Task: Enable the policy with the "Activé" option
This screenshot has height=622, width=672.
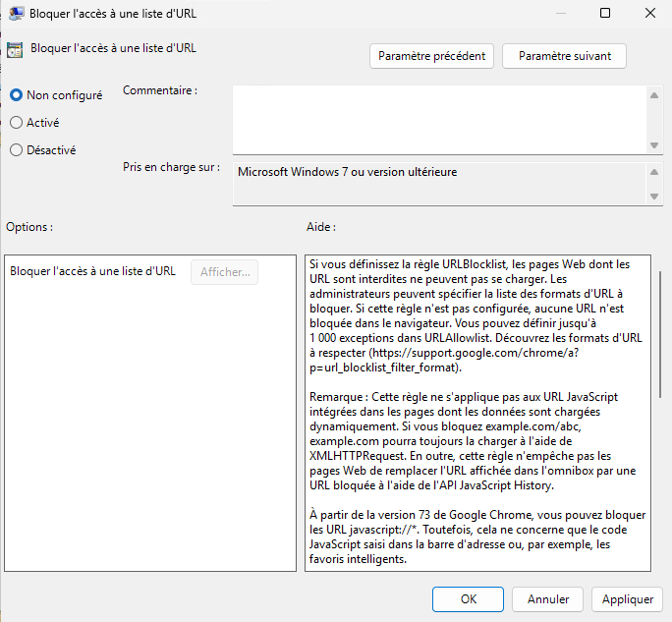Action: [x=17, y=123]
